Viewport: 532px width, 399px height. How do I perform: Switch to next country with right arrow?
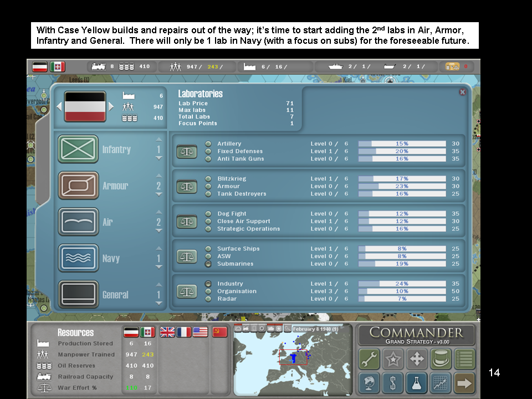(x=111, y=106)
